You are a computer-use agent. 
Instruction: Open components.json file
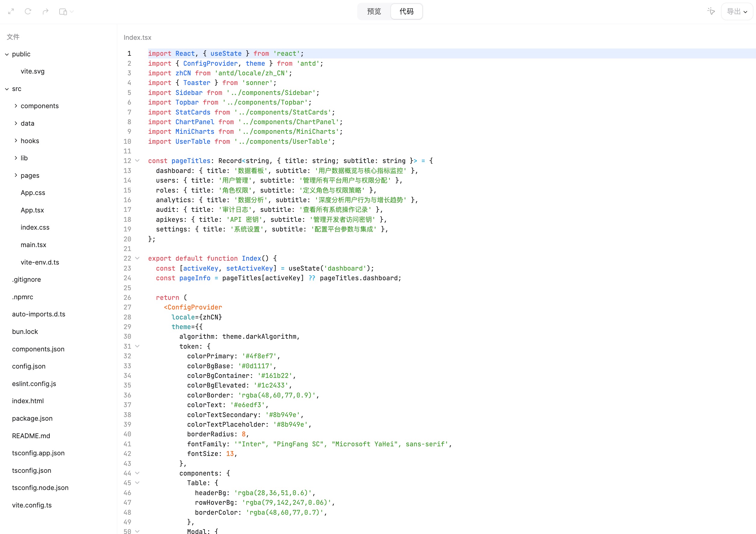(38, 349)
